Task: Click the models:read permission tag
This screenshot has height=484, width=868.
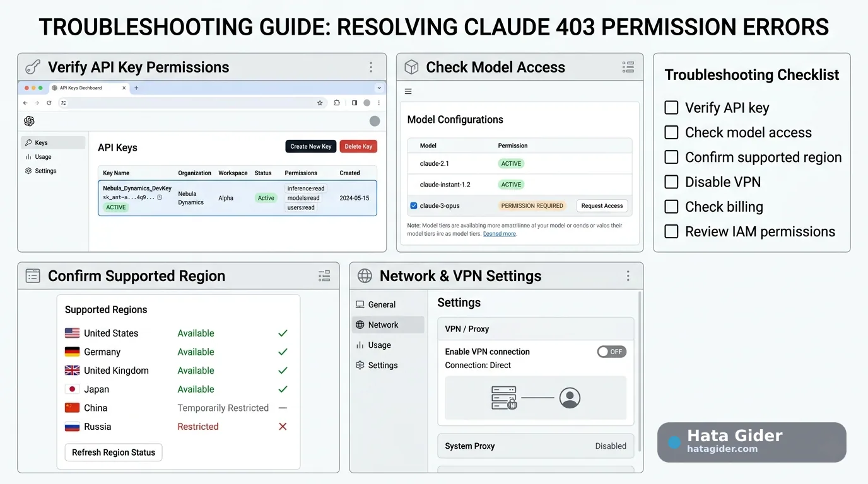Action: click(x=303, y=198)
